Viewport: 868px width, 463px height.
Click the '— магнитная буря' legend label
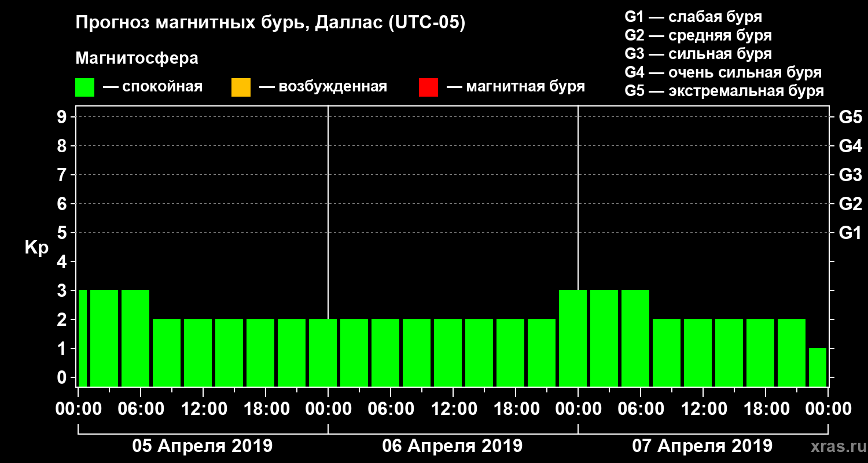(516, 87)
